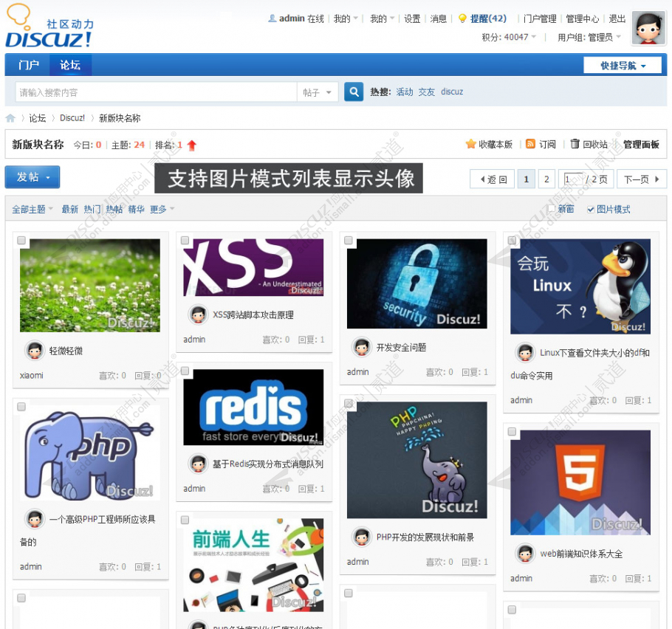Click author avatar beside 轻微轻微
The height and width of the screenshot is (629, 672).
[x=35, y=351]
